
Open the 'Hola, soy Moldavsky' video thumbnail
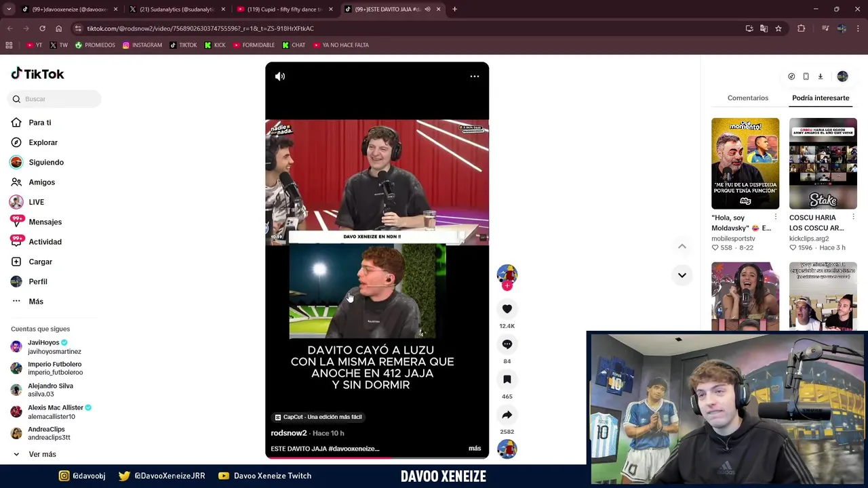[x=745, y=163]
